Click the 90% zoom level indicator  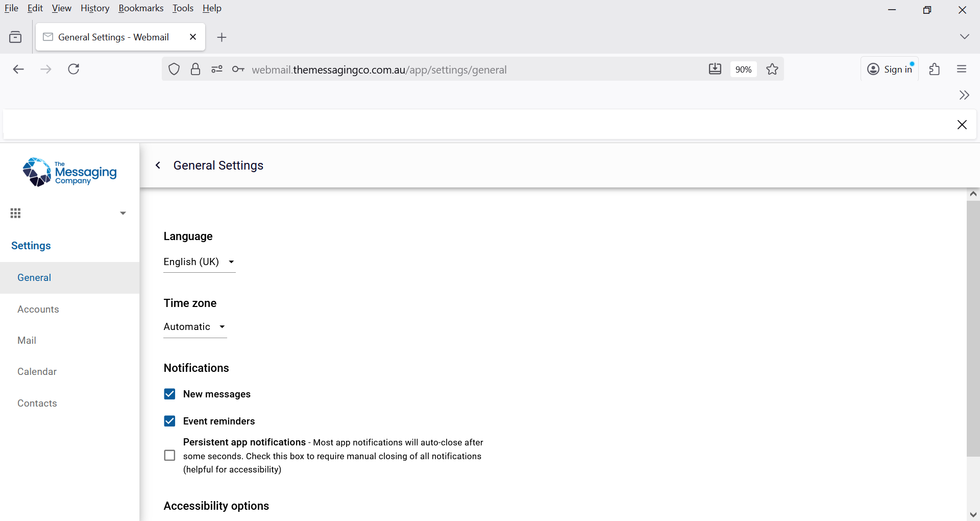pyautogui.click(x=743, y=69)
